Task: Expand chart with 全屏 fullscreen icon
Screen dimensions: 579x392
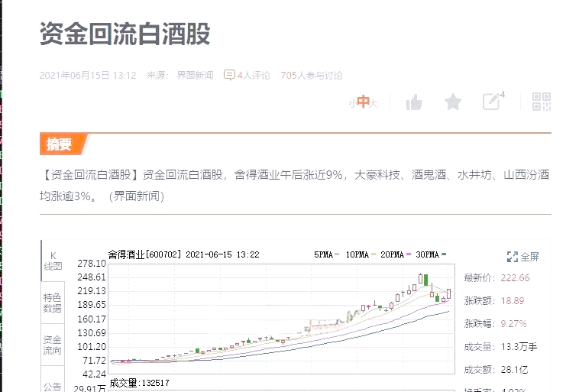Action: [x=513, y=257]
